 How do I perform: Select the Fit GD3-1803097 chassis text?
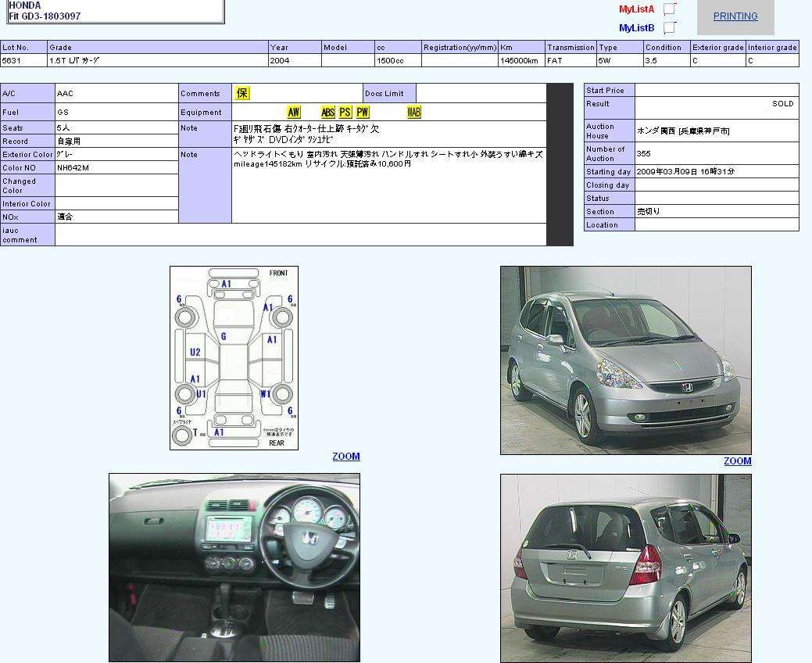[45, 16]
